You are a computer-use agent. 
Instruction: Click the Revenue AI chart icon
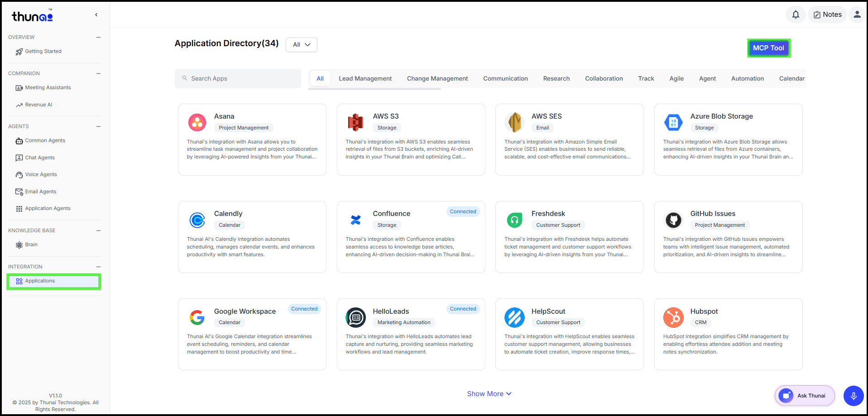coord(19,105)
